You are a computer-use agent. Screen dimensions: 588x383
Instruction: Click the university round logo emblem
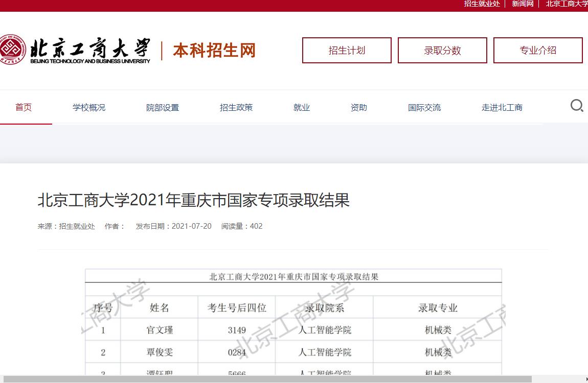pyautogui.click(x=12, y=50)
